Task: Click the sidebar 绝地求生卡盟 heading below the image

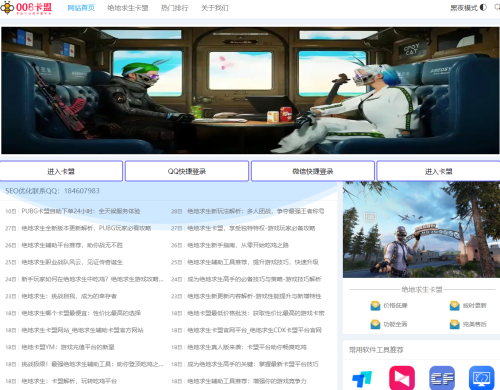Action: click(x=422, y=290)
